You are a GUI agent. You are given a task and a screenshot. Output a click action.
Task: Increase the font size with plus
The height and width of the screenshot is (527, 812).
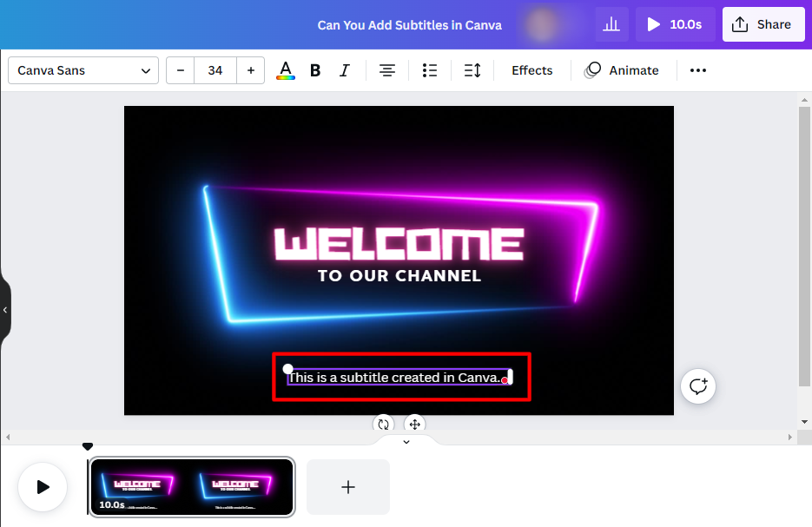[x=250, y=70]
